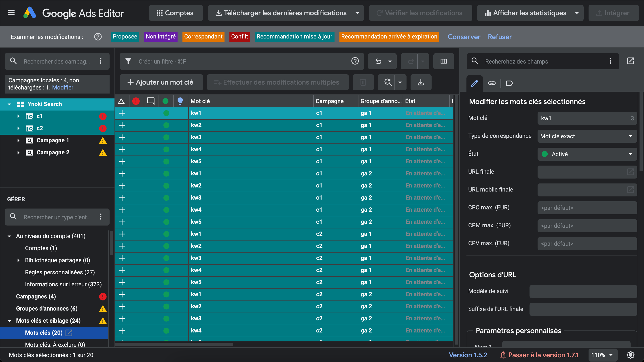Pop out the edit panel window

pos(631,61)
